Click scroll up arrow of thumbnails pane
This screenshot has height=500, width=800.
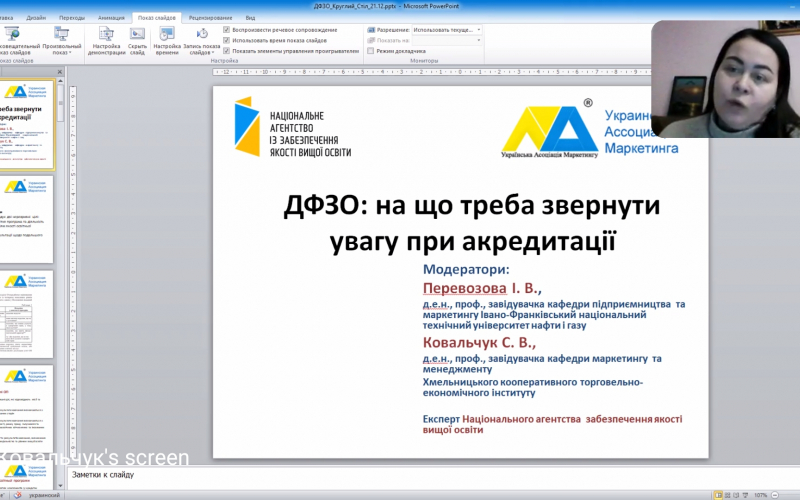coord(61,81)
